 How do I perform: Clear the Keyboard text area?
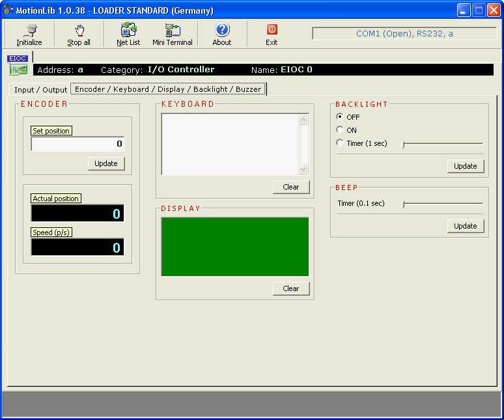click(291, 187)
